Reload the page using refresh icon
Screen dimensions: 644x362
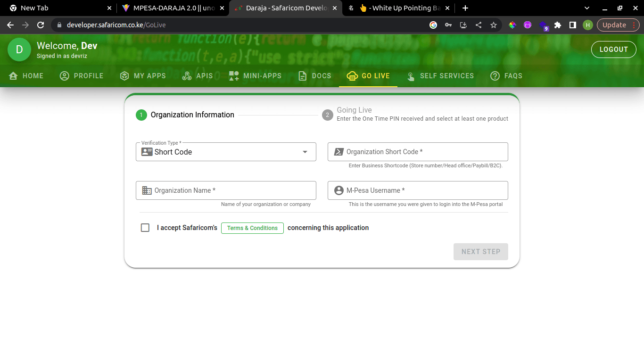[41, 25]
